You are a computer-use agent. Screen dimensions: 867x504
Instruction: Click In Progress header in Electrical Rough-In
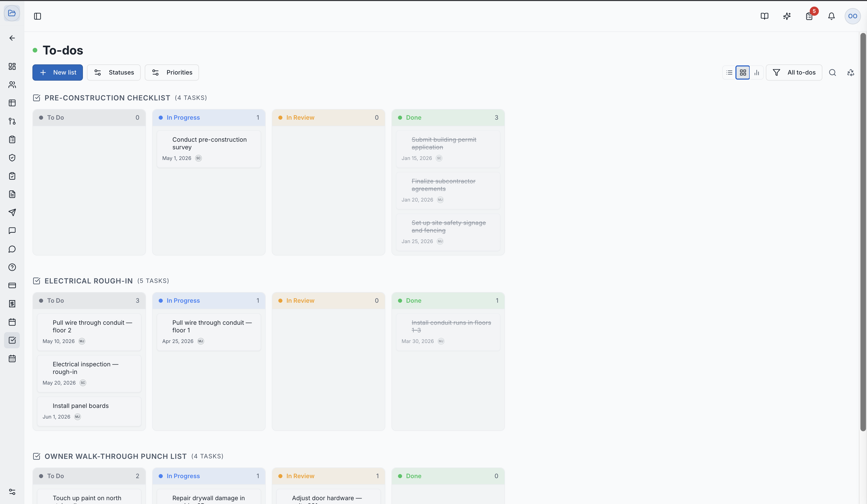click(209, 301)
